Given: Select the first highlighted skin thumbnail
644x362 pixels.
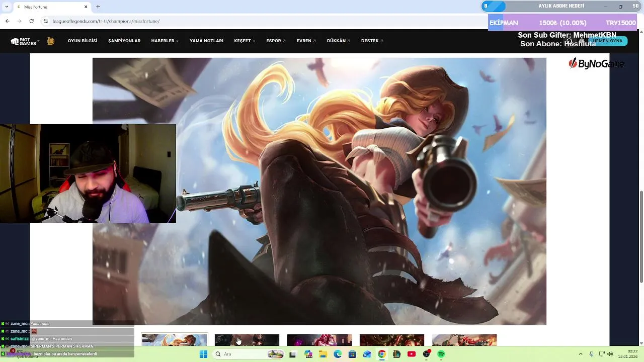Looking at the screenshot, I should [x=175, y=340].
